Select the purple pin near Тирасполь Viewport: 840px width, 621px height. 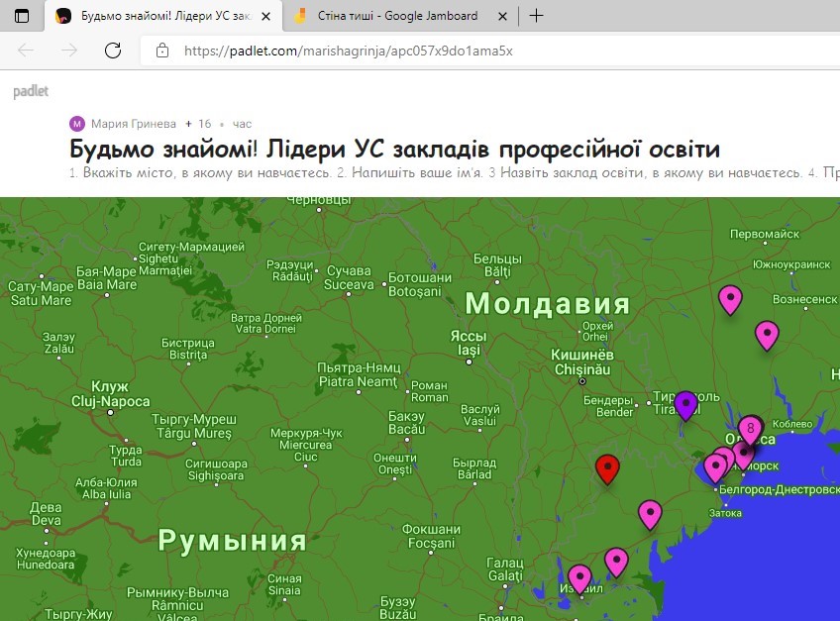coord(685,404)
